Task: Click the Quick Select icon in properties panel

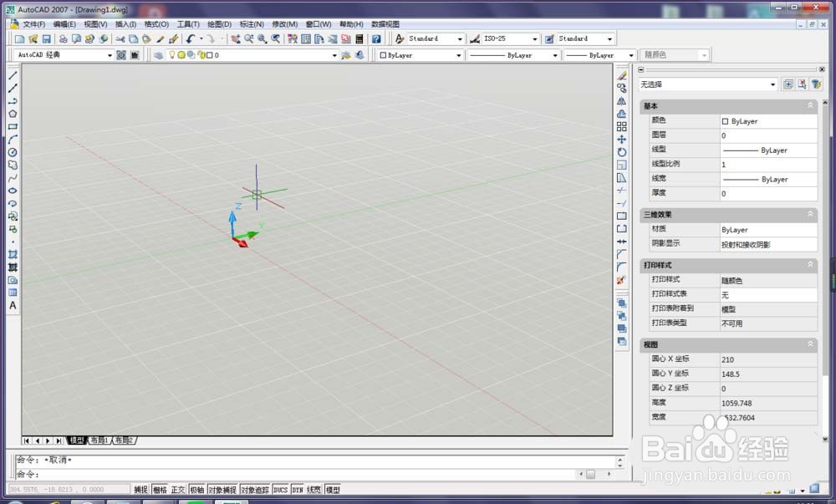Action: [816, 84]
